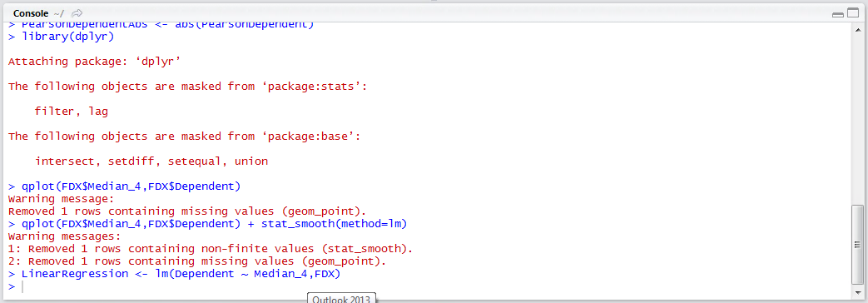Click warning 2 about missing values (geom_point)
This screenshot has height=303, width=868.
(x=196, y=261)
